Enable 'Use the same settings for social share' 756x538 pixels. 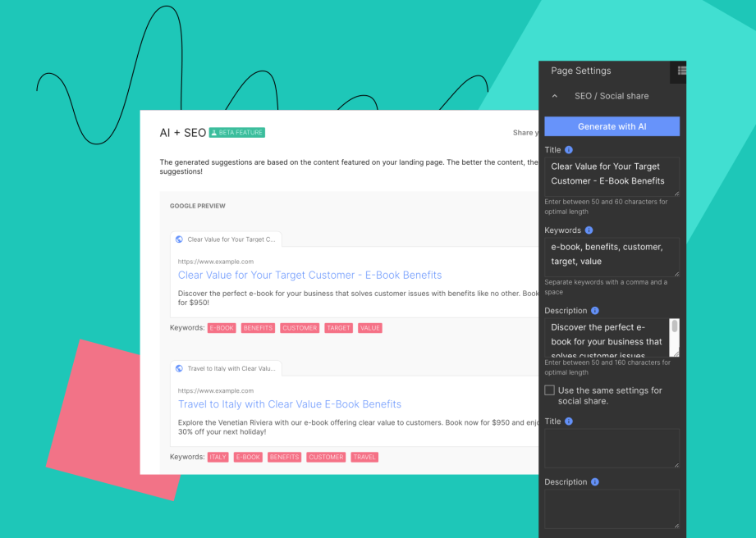[550, 390]
